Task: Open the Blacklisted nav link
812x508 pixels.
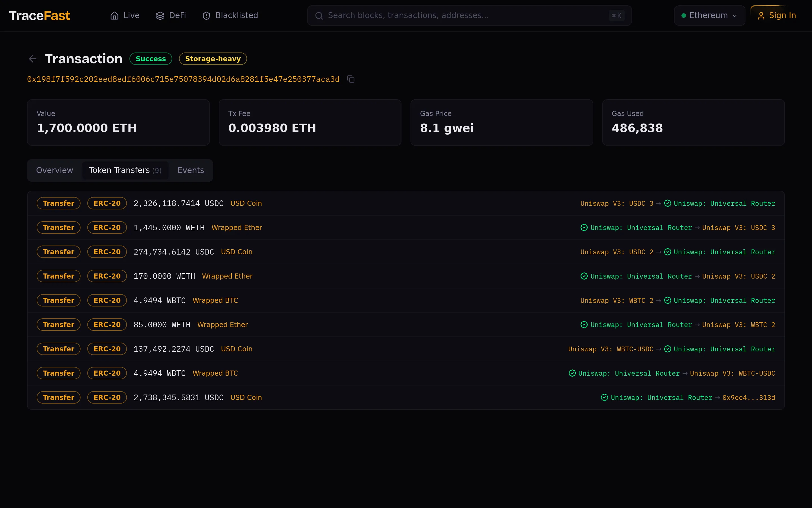Action: point(230,16)
